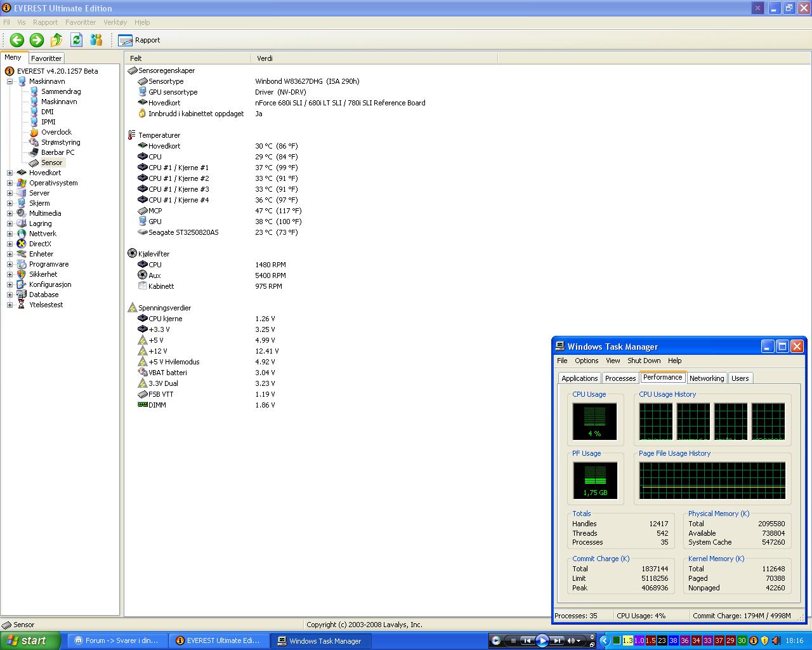Open Task Manager's Users tab
This screenshot has height=650, width=812.
click(740, 378)
